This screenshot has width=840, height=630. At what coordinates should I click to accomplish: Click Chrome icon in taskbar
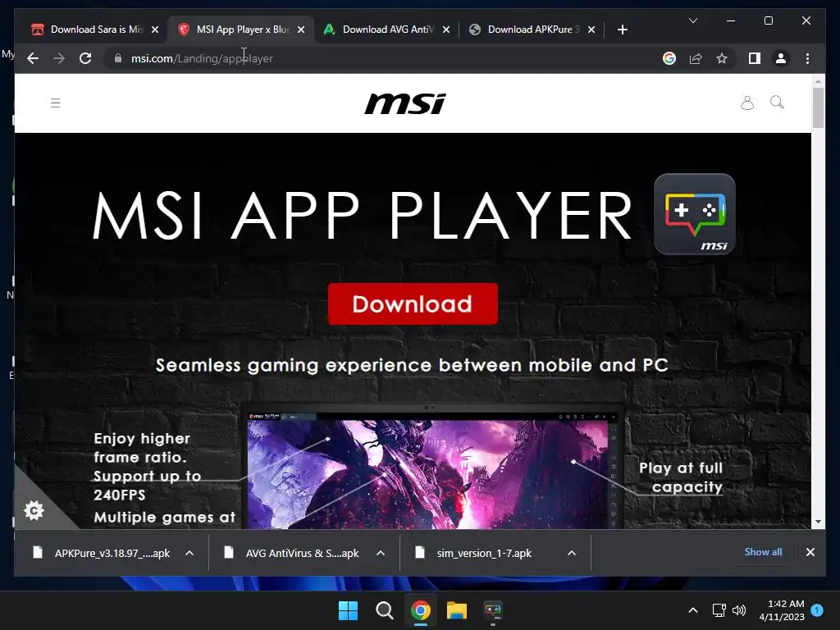(x=421, y=610)
